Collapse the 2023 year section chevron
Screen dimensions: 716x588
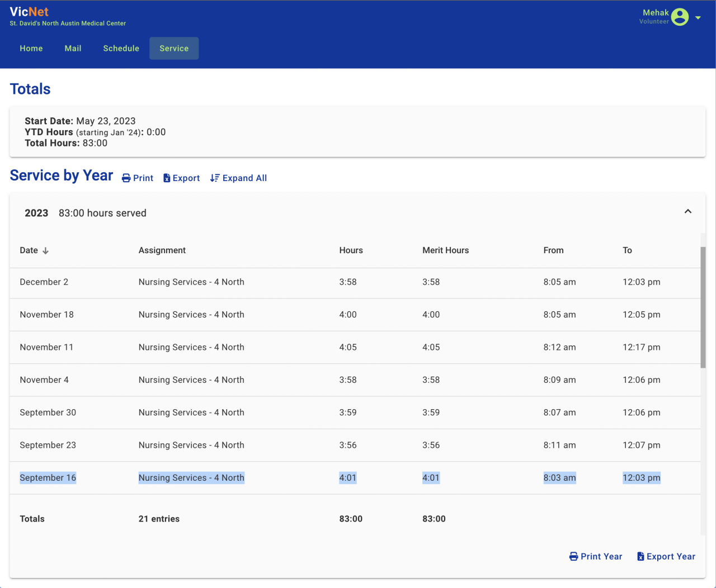click(x=688, y=212)
